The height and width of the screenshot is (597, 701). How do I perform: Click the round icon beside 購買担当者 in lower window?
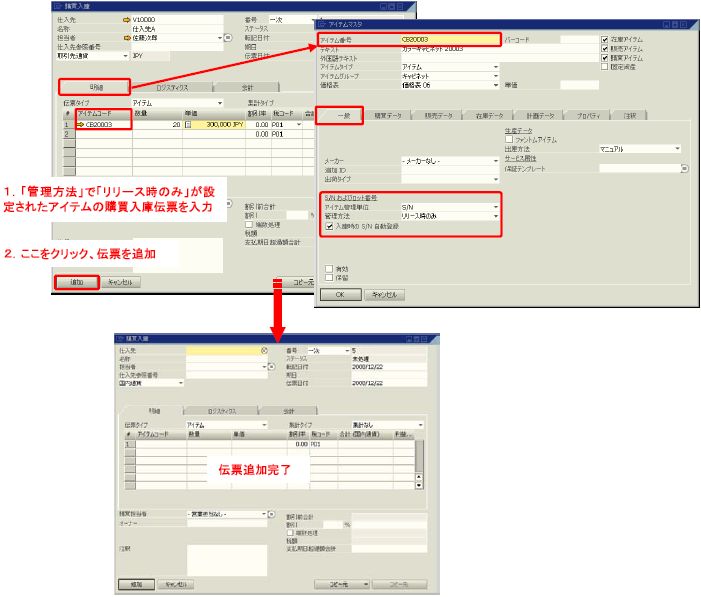point(267,513)
